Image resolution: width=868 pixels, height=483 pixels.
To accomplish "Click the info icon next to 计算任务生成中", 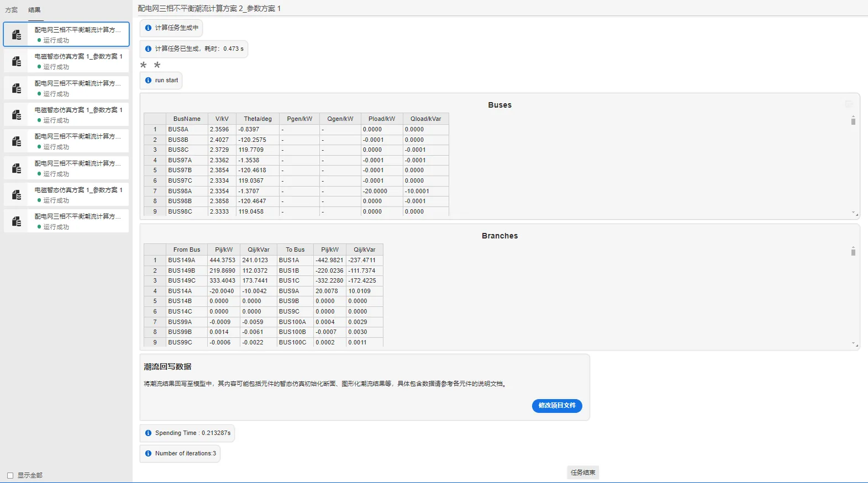I will coord(148,28).
